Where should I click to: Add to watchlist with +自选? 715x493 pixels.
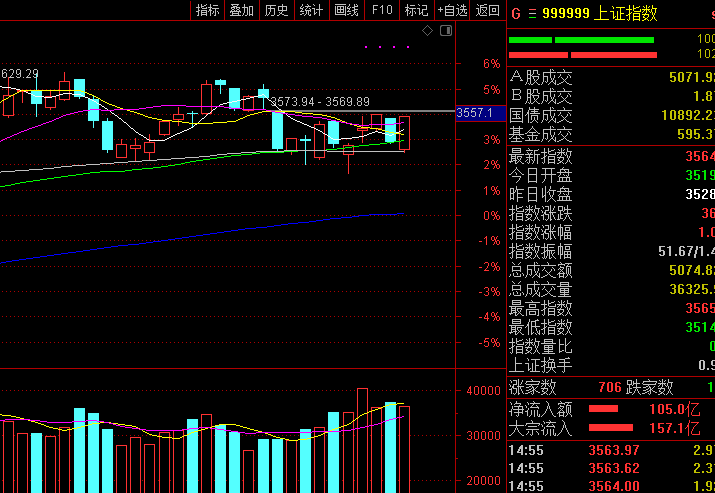tap(452, 10)
